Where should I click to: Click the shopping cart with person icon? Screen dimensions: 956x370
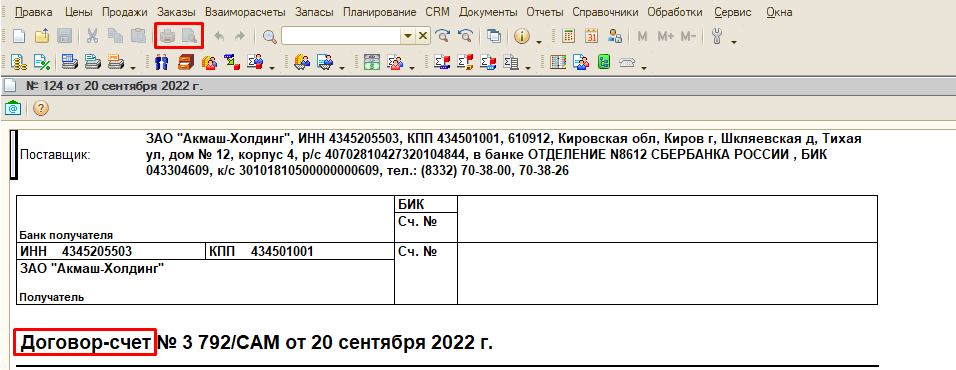point(302,62)
